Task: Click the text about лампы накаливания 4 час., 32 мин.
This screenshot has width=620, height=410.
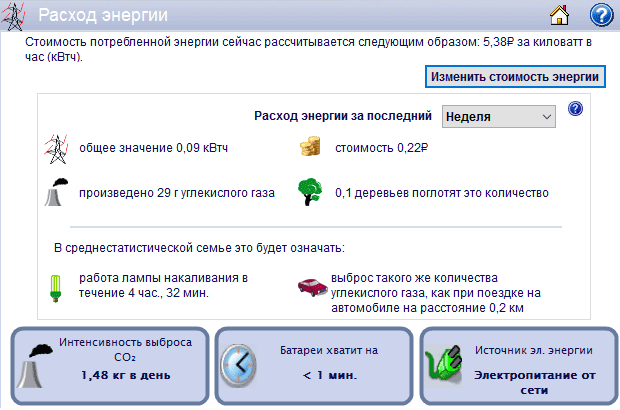Action: 163,285
